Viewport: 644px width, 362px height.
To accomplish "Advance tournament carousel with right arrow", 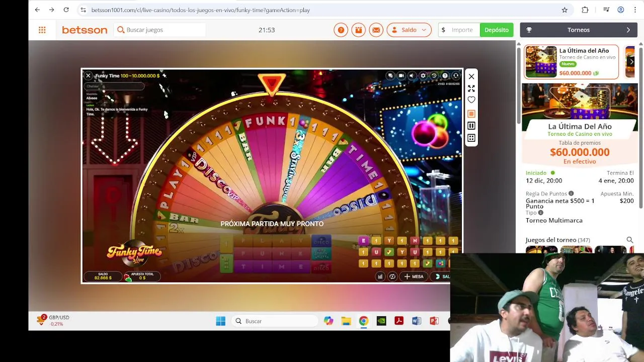I will [631, 62].
